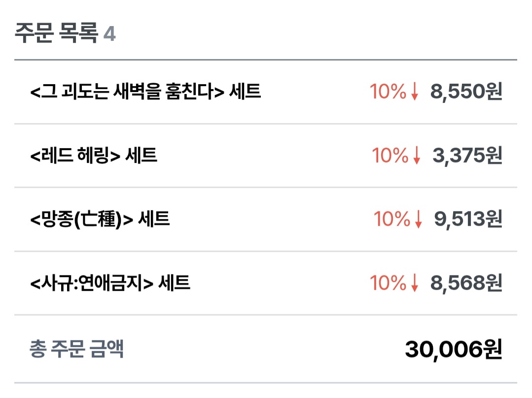Click 10% text in 레드 헤링 row

tap(390, 156)
